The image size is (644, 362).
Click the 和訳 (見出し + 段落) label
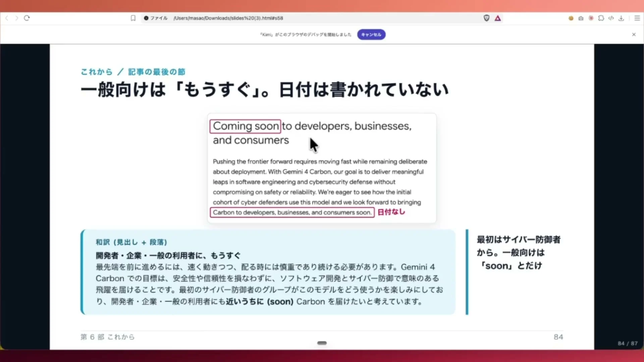pos(131,242)
